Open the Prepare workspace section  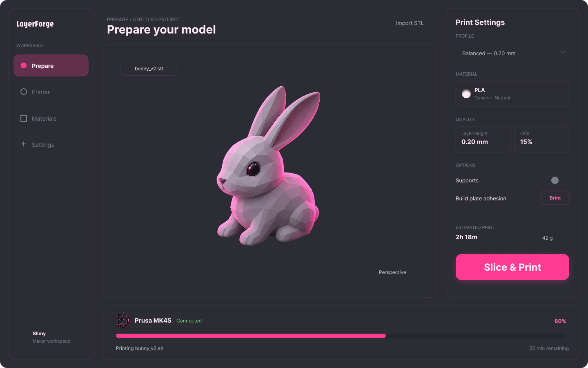pos(51,65)
